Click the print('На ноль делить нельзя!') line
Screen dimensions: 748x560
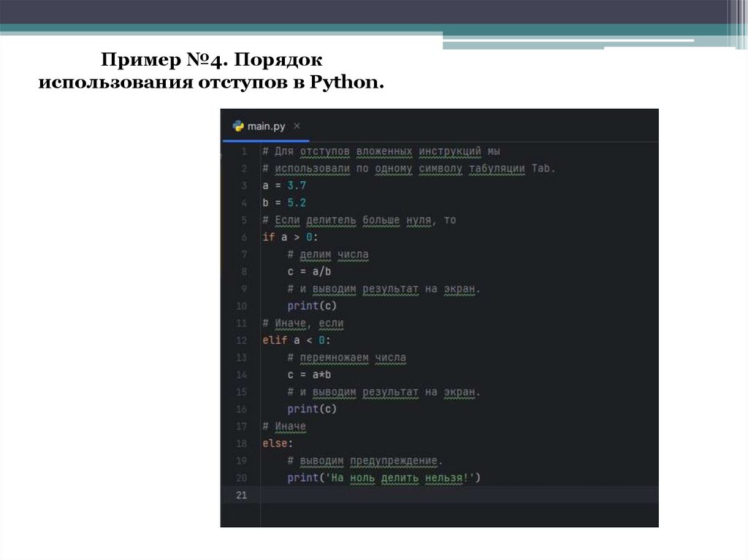coord(384,477)
